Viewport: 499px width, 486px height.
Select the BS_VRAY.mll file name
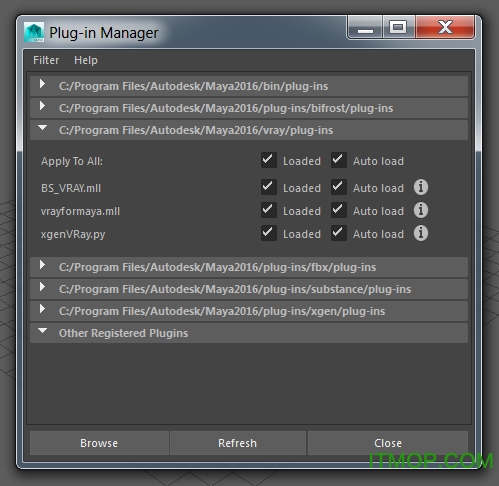coord(71,188)
